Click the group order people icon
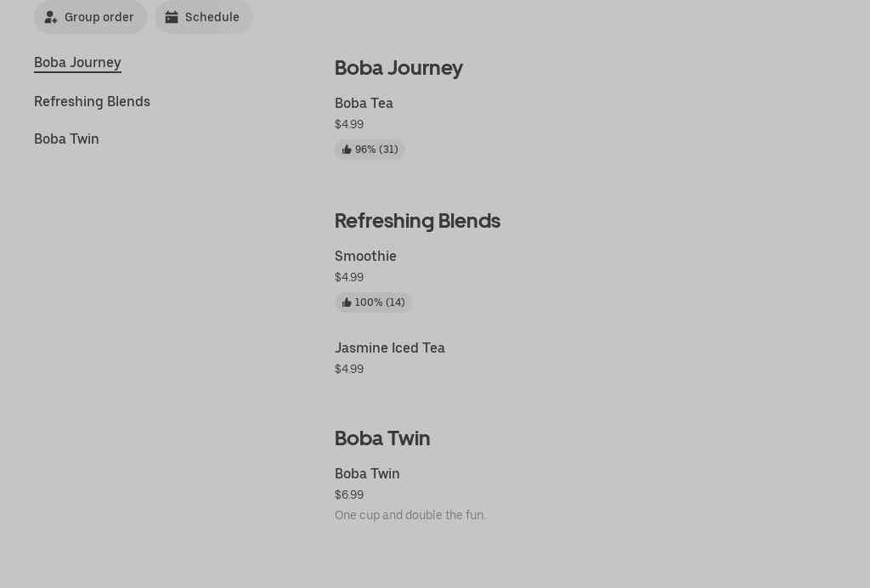 pos(51,17)
